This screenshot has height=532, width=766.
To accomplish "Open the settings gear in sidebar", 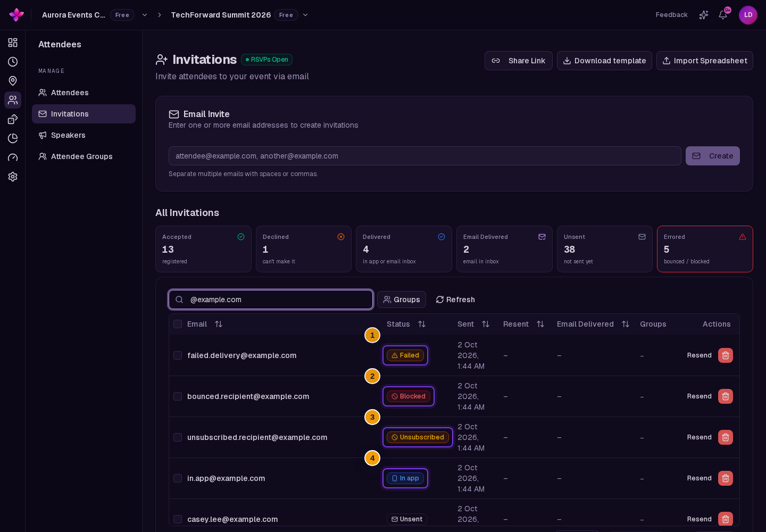I will coord(13,177).
